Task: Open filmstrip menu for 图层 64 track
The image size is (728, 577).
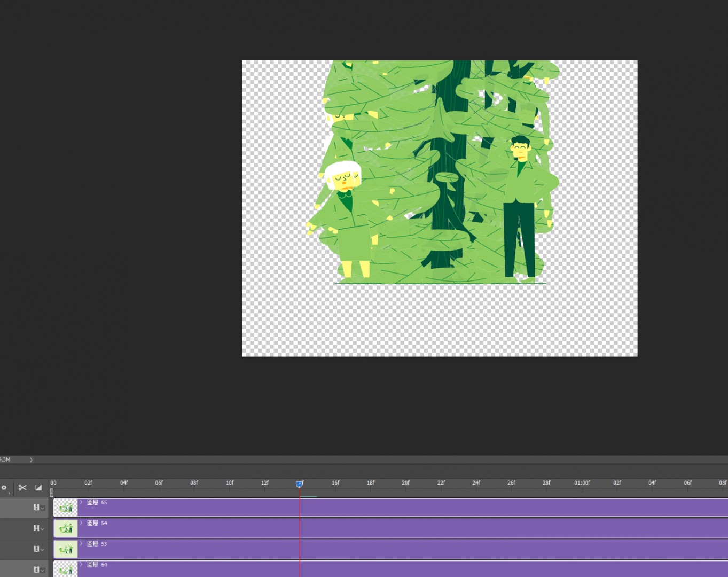Action: [x=38, y=570]
